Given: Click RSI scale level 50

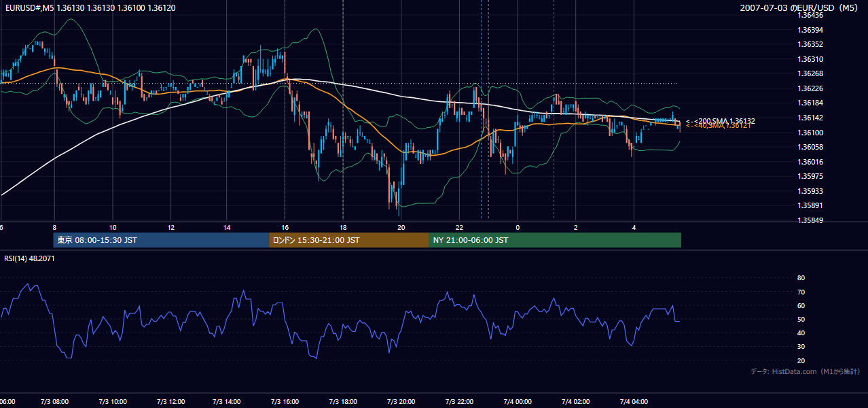Looking at the screenshot, I should coord(801,319).
